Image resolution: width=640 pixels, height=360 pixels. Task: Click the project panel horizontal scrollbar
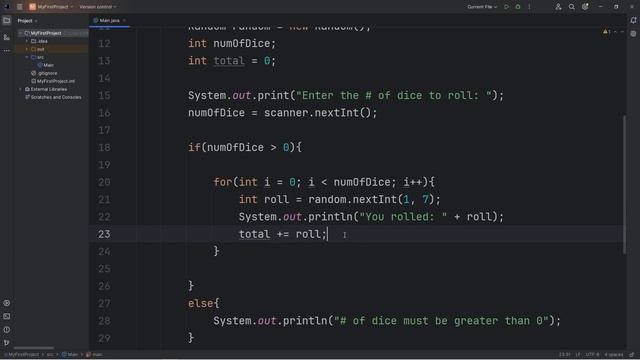[34, 348]
